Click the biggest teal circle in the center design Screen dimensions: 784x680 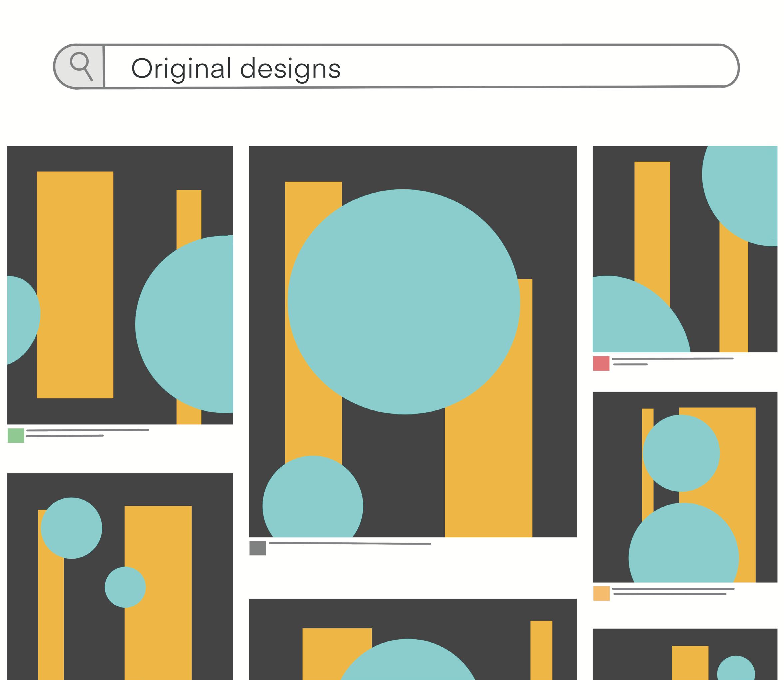pyautogui.click(x=404, y=302)
